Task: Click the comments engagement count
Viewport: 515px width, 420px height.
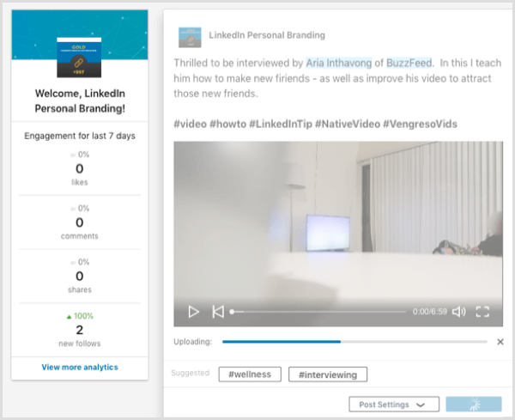Action: click(x=80, y=222)
